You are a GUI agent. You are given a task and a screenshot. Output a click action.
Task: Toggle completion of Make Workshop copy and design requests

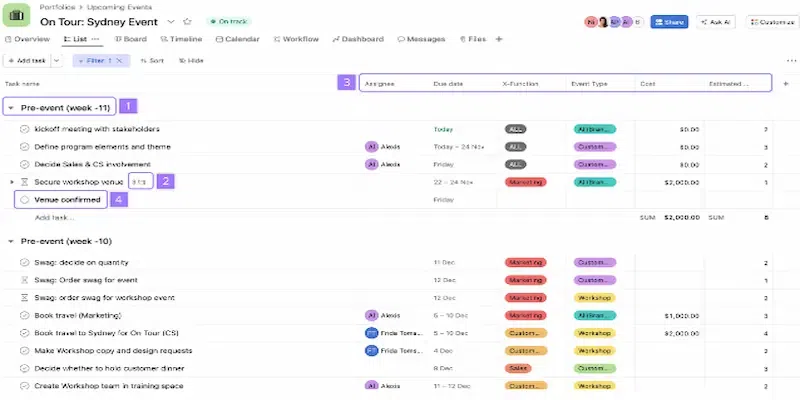24,351
